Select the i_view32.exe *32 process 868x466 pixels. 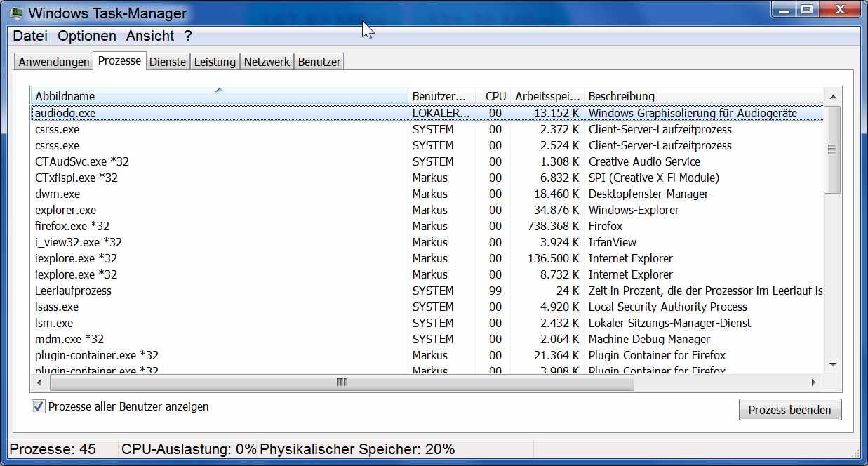pos(427,242)
